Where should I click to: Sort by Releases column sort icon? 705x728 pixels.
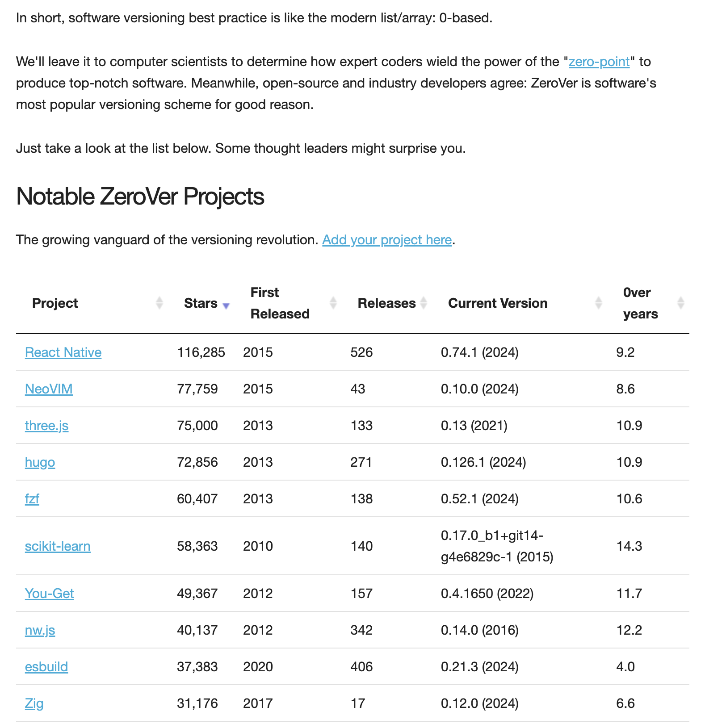[424, 303]
